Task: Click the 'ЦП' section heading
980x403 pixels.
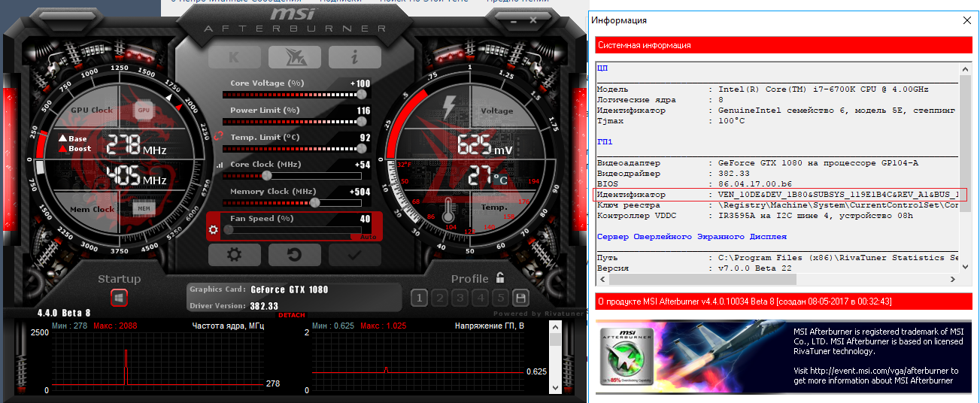Action: click(602, 68)
